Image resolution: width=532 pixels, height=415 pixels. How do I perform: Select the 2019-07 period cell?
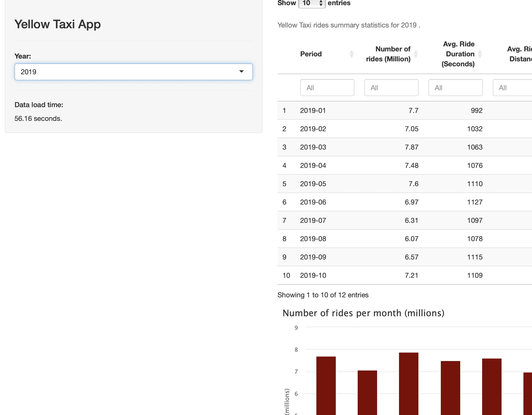pos(313,220)
